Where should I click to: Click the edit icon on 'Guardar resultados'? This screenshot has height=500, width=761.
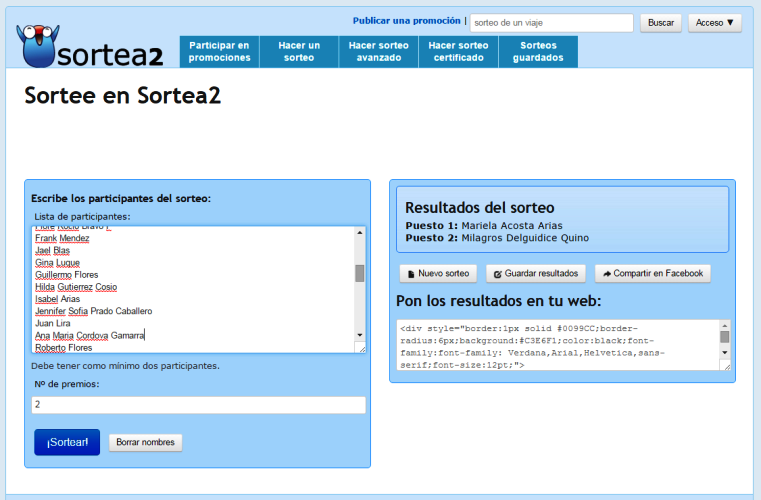497,274
